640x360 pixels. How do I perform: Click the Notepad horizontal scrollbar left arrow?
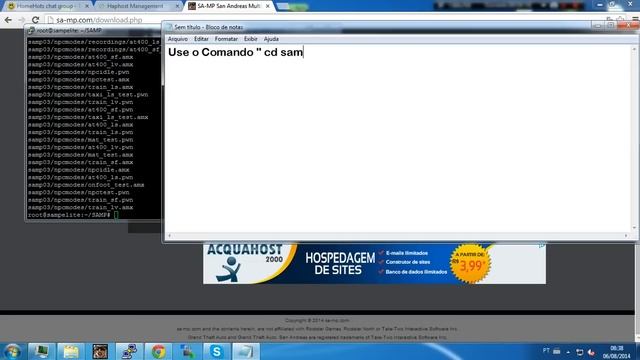170,236
